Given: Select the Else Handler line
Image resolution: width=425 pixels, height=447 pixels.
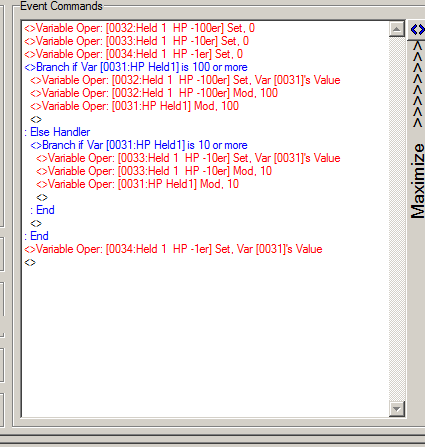Looking at the screenshot, I should [x=57, y=132].
